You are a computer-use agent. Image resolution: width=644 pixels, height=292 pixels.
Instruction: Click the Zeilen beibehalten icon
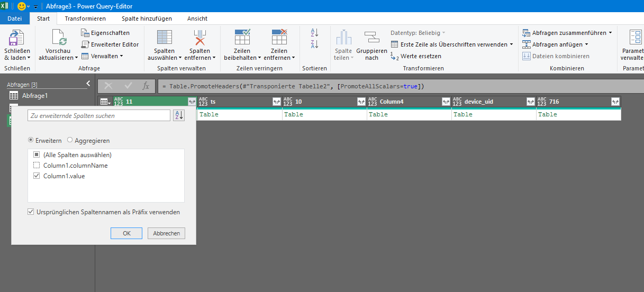(x=242, y=38)
